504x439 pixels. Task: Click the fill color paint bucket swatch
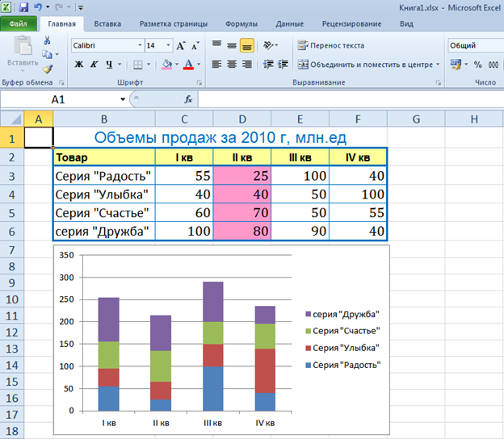point(166,65)
